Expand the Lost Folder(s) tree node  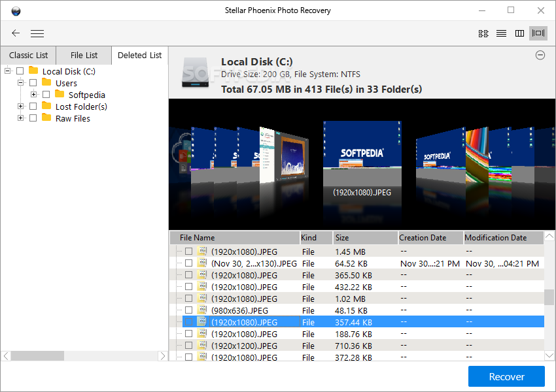20,106
